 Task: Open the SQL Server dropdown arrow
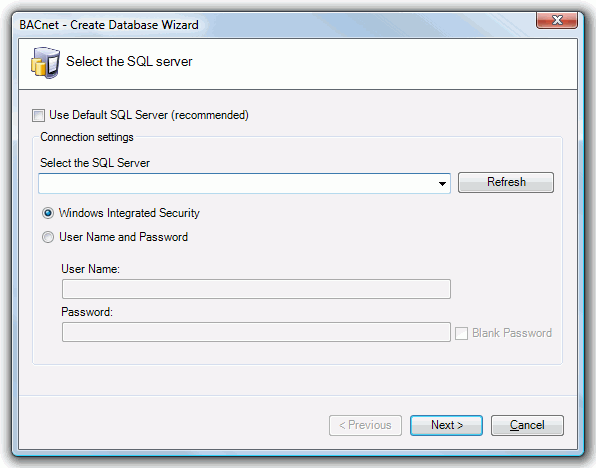tap(442, 184)
